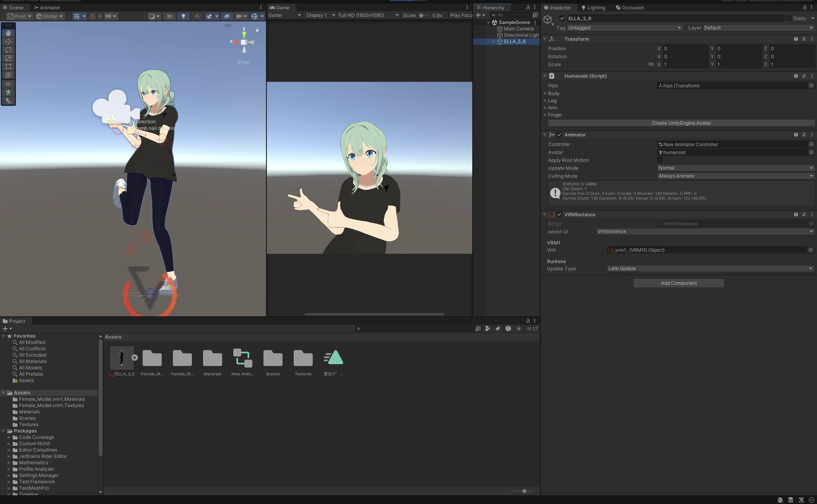
Task: Toggle scene lighting in Scene view toolbar
Action: [x=183, y=16]
